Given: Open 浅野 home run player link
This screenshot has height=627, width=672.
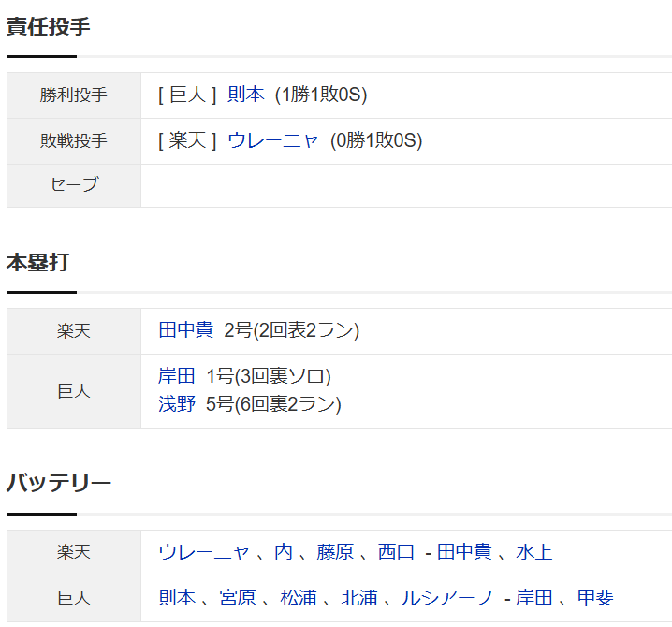Looking at the screenshot, I should pyautogui.click(x=177, y=403).
